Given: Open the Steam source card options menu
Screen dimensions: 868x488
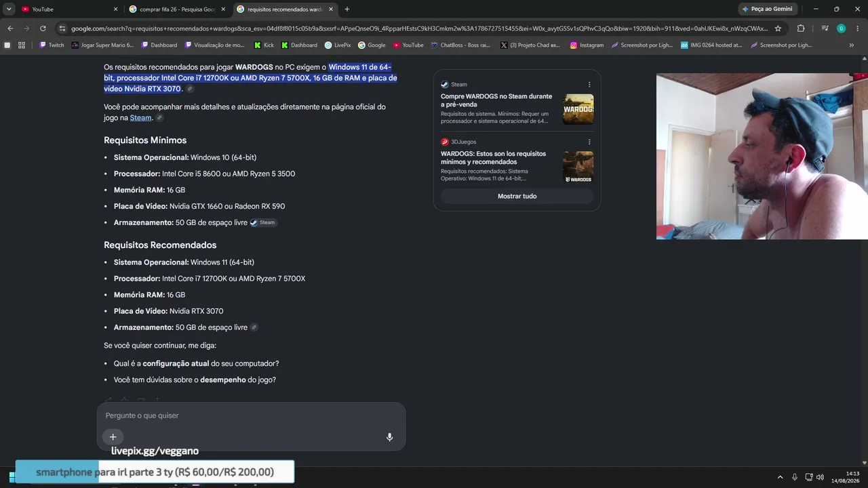Looking at the screenshot, I should click(589, 85).
